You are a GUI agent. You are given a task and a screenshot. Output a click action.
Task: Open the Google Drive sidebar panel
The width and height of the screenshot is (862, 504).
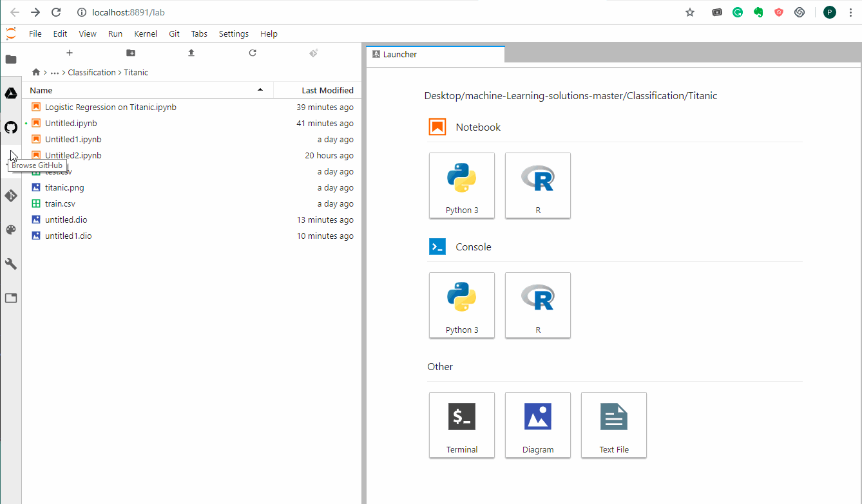[11, 93]
